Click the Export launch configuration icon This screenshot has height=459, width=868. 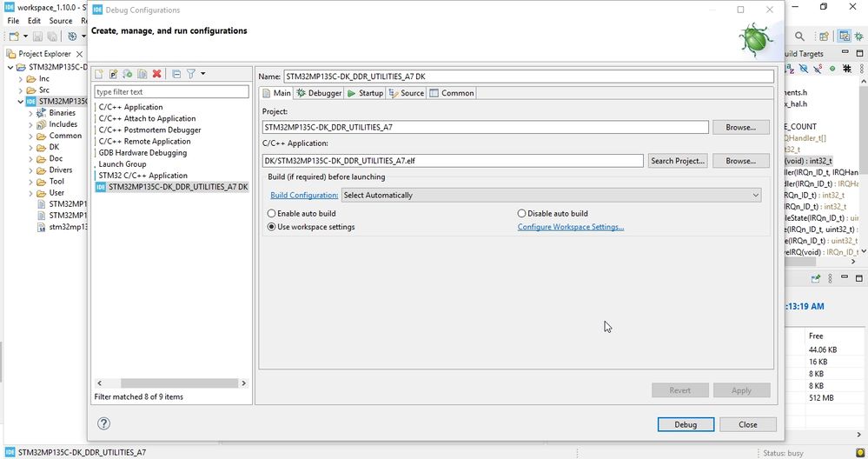pos(128,74)
